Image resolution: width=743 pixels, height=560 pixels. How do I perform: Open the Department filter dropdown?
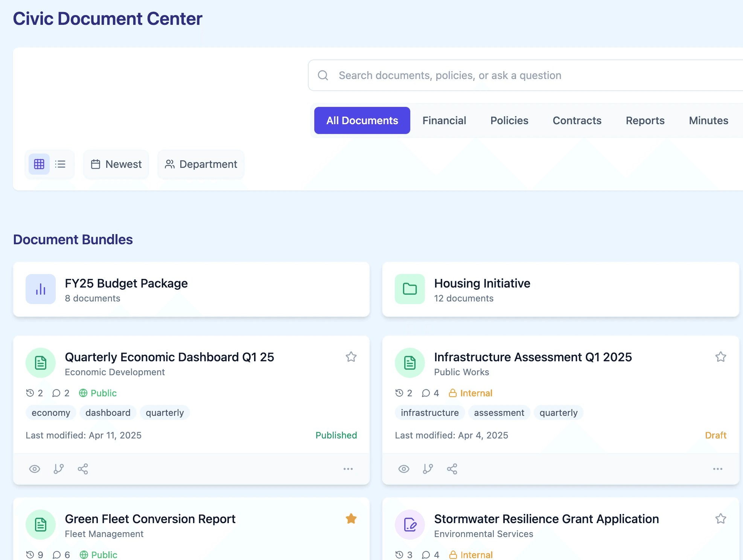(201, 164)
